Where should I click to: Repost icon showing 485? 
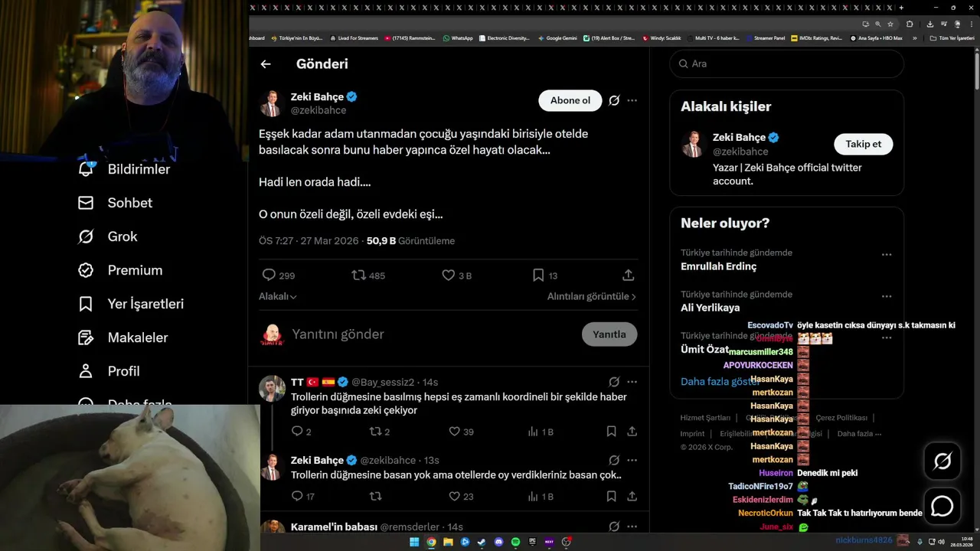tap(358, 275)
